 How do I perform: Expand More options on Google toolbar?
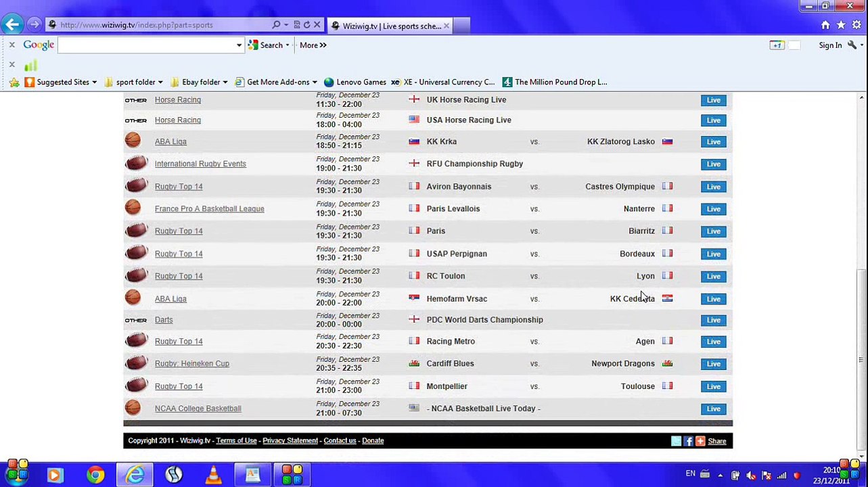313,45
